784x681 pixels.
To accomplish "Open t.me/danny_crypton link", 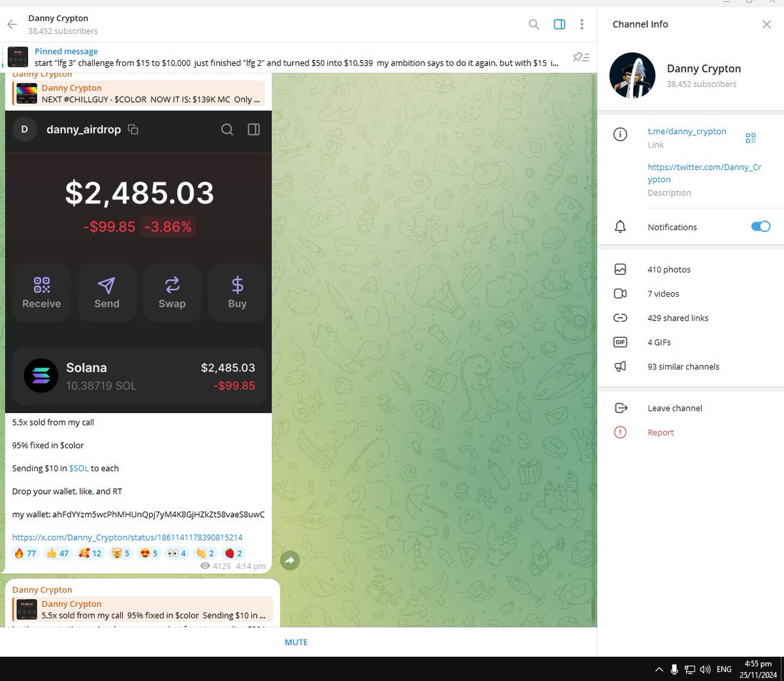I will point(687,131).
